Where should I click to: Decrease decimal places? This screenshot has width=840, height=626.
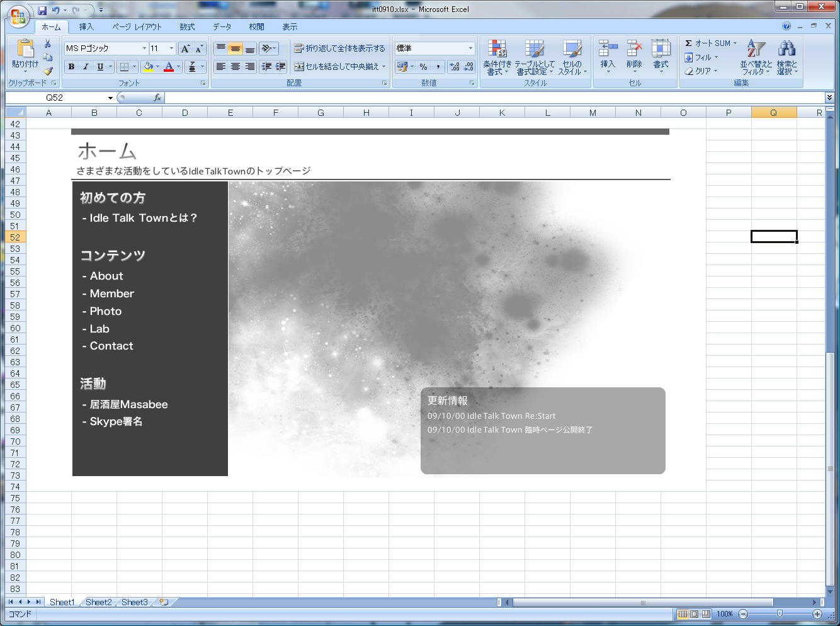pyautogui.click(x=469, y=67)
